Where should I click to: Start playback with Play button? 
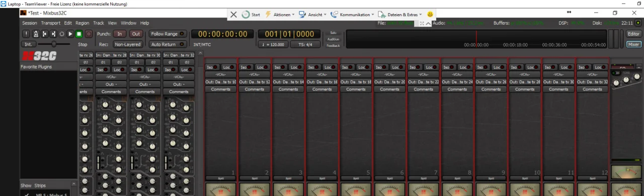(x=70, y=34)
